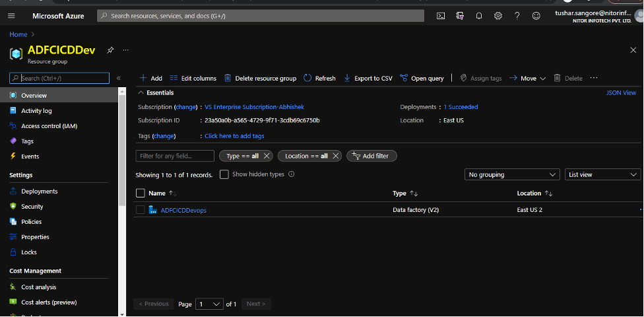Click ADFCICDDevops data factory icon
Screen dimensions: 644x317
(x=153, y=210)
